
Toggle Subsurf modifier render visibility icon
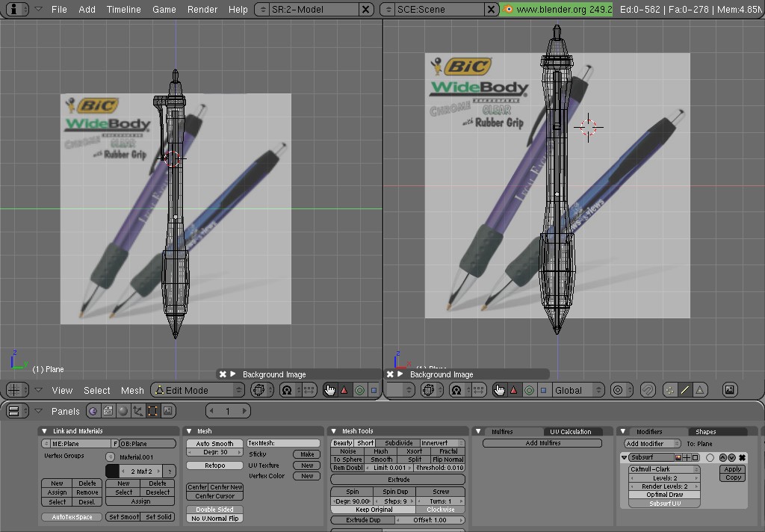coord(678,457)
